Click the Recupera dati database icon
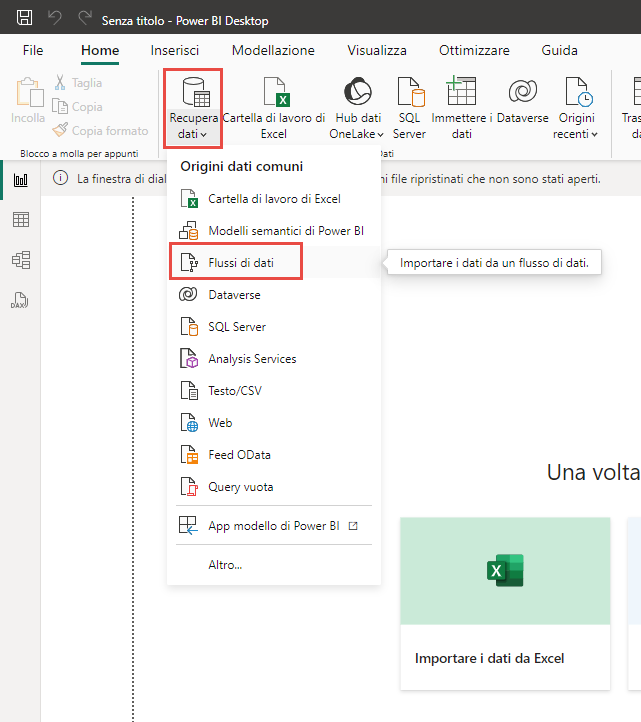The image size is (641, 722). pos(196,92)
